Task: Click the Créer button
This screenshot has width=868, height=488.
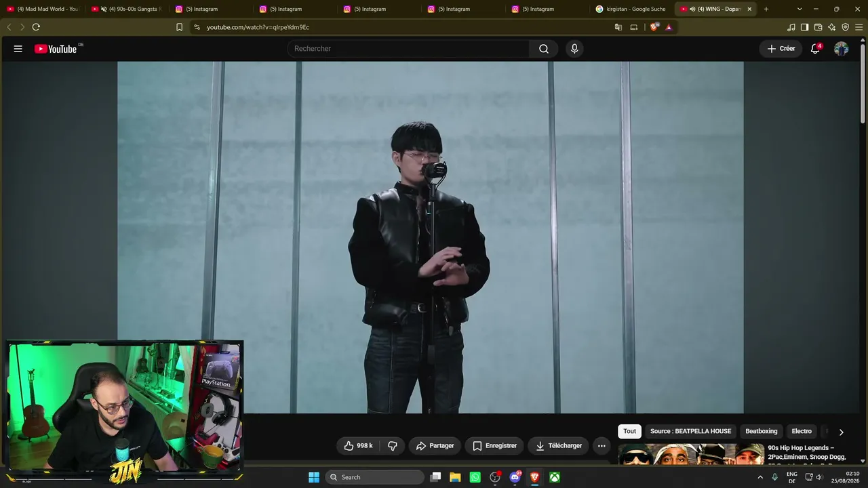Action: pos(781,49)
